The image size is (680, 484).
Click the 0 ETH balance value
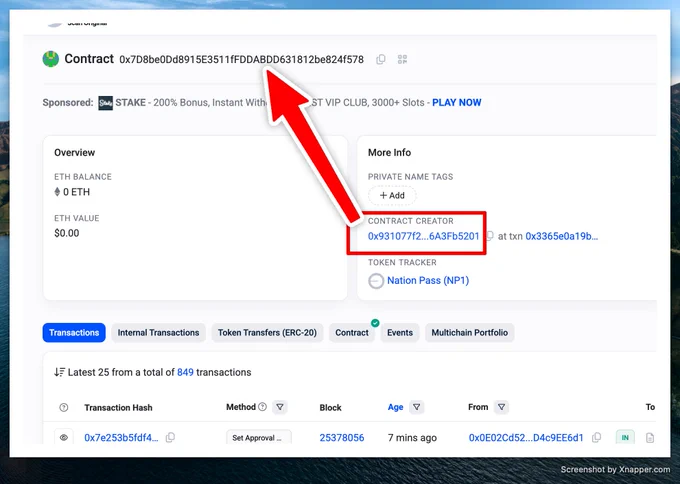[x=76, y=192]
